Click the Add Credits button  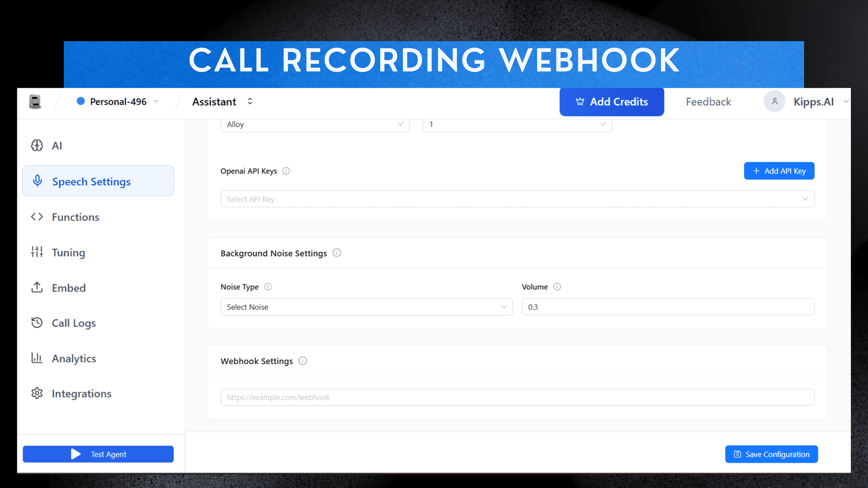point(612,102)
